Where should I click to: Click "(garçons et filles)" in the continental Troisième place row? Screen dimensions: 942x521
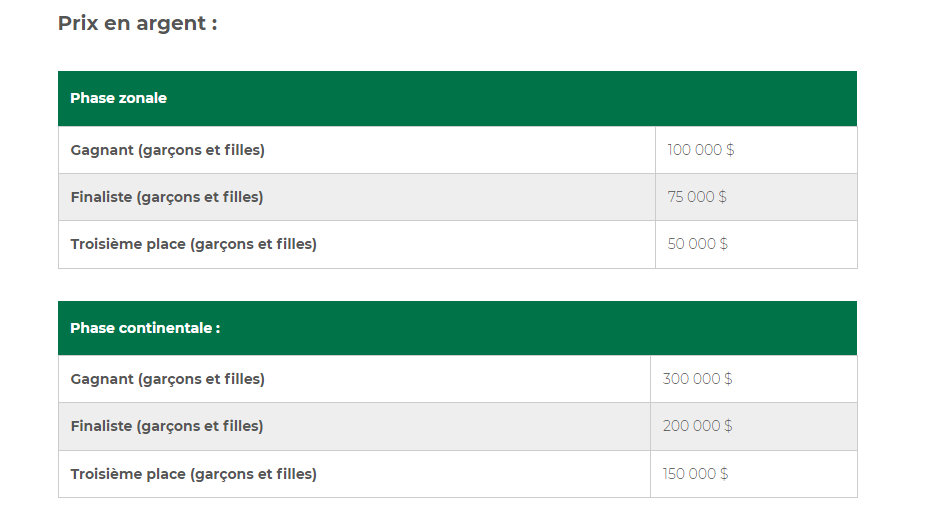pos(253,474)
